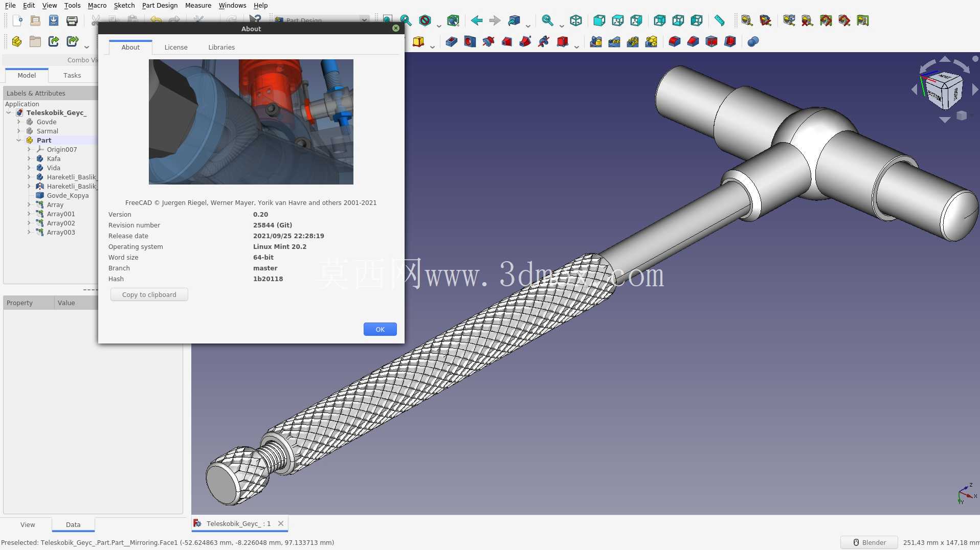Image resolution: width=980 pixels, height=550 pixels.
Task: Click the Subtractive Loft icon
Action: pos(507,41)
